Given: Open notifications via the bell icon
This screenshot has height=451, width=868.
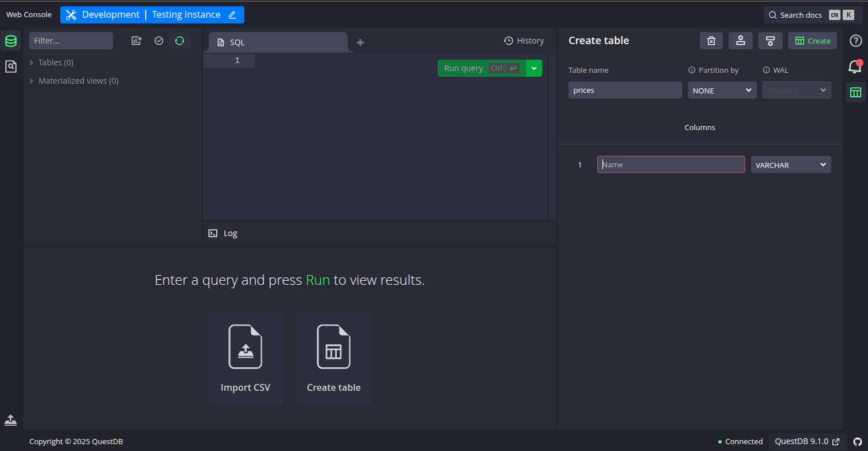Looking at the screenshot, I should 855,66.
